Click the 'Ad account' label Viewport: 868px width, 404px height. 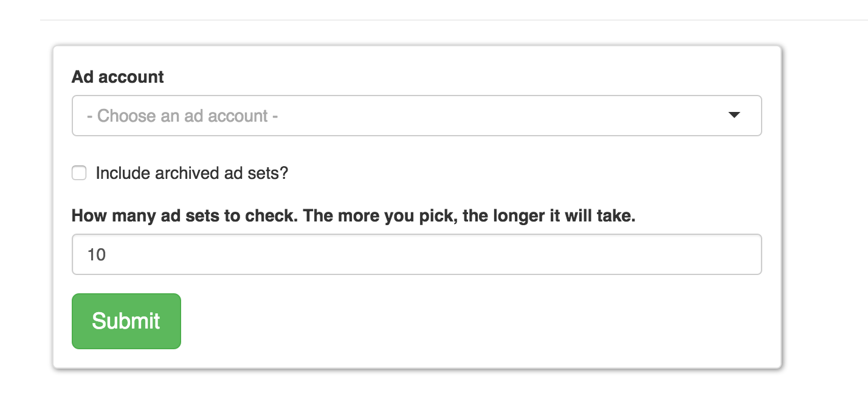click(x=117, y=77)
